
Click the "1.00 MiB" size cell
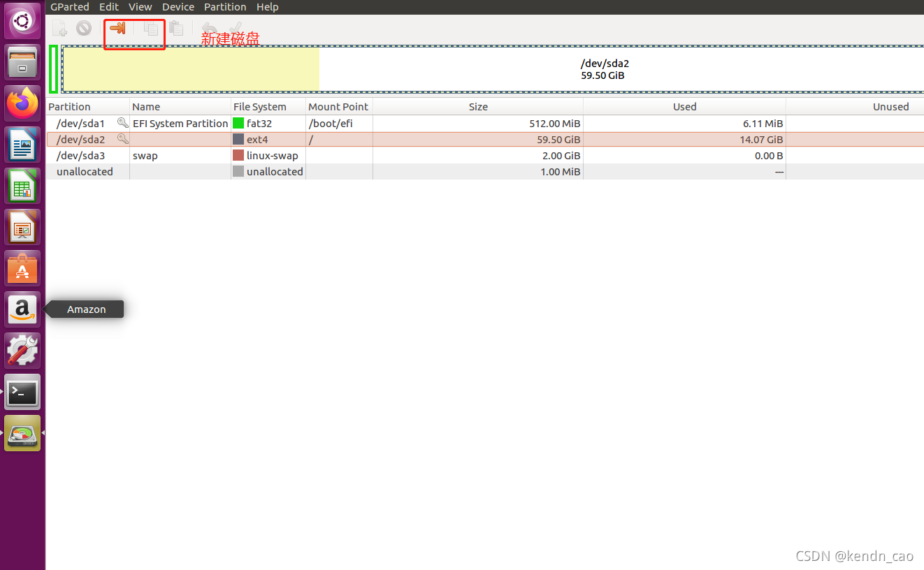coord(561,171)
